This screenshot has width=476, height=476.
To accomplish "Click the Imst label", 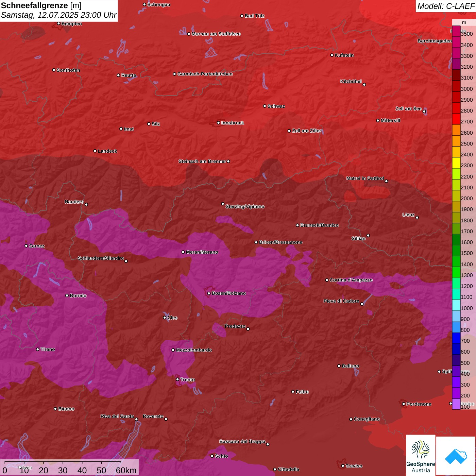I will (x=129, y=129).
